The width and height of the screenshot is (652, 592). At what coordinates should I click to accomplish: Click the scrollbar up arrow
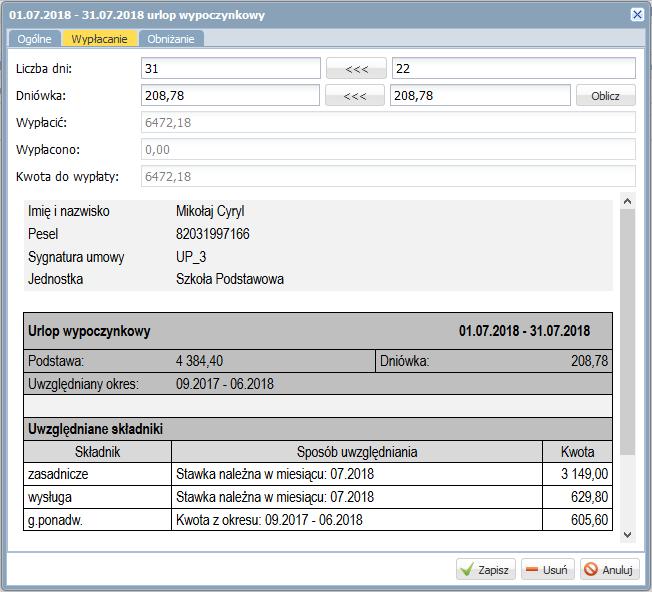coord(627,202)
